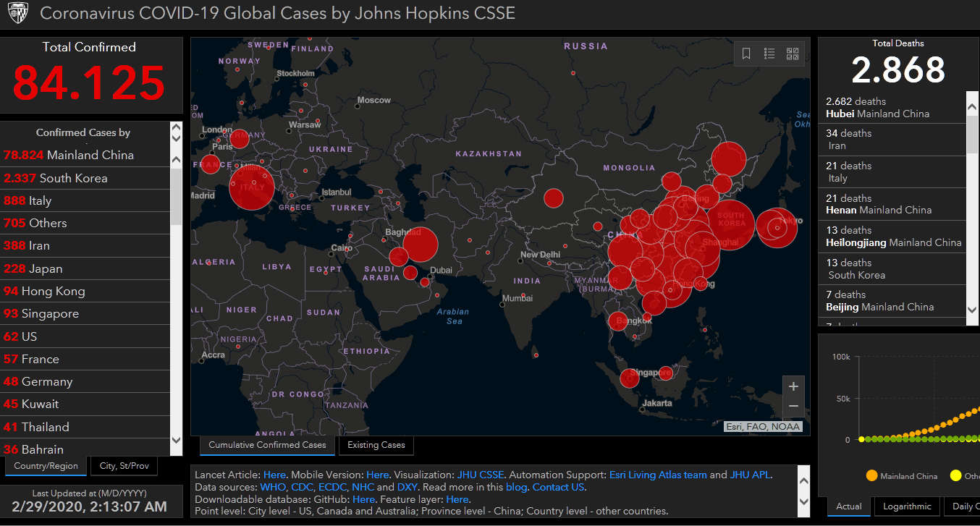Select the 228 Japan row

(x=85, y=268)
